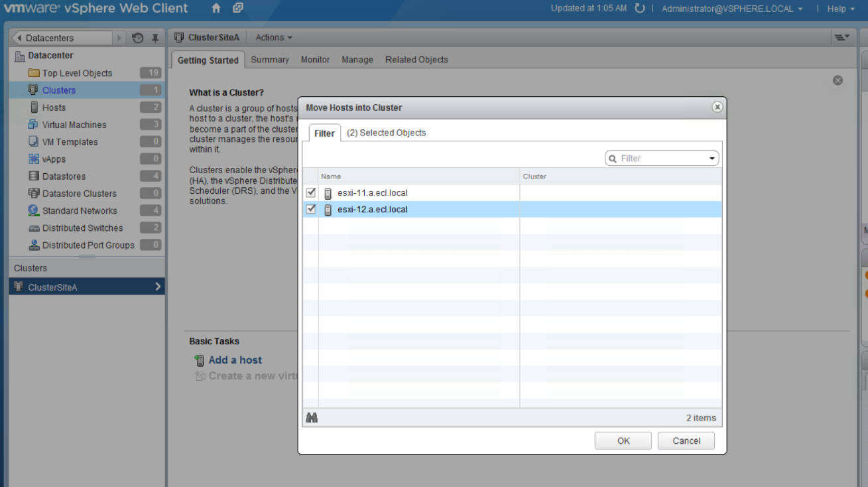868x487 pixels.
Task: Open the Monitor tab
Action: pos(315,60)
